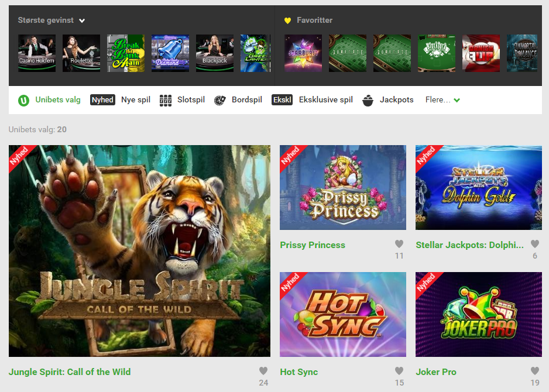Click the "24" favorites count under Jungle Spirit
Viewport: 549px width, 392px height.
[263, 383]
